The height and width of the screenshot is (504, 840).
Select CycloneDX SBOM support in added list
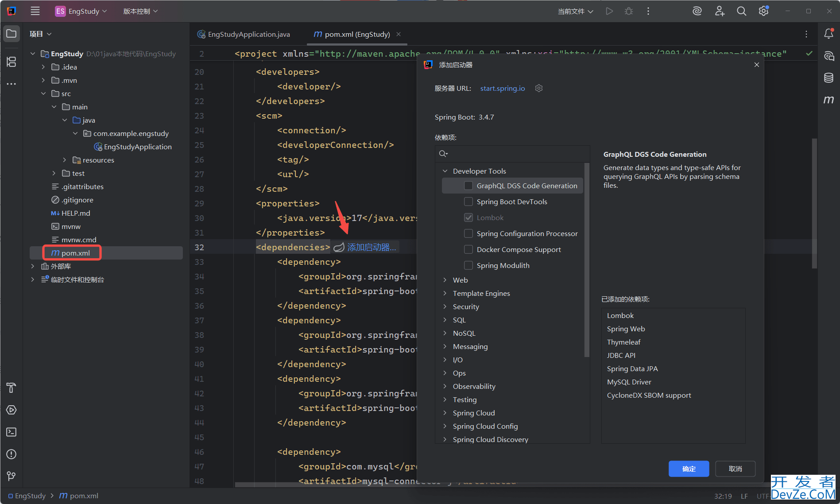[649, 395]
